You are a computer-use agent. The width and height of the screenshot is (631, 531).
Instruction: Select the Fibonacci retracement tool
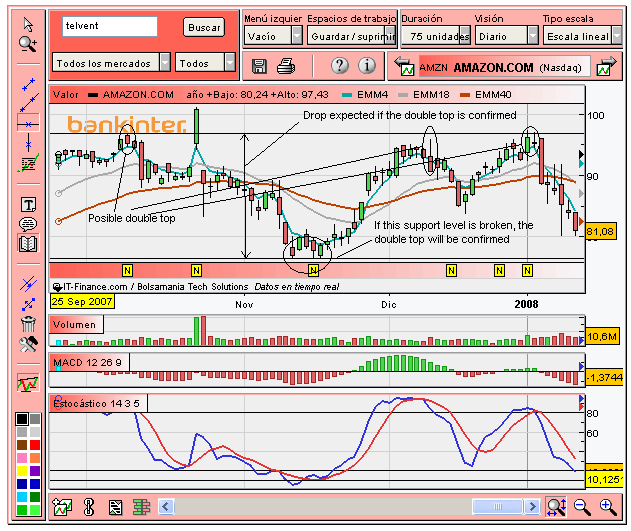click(28, 163)
